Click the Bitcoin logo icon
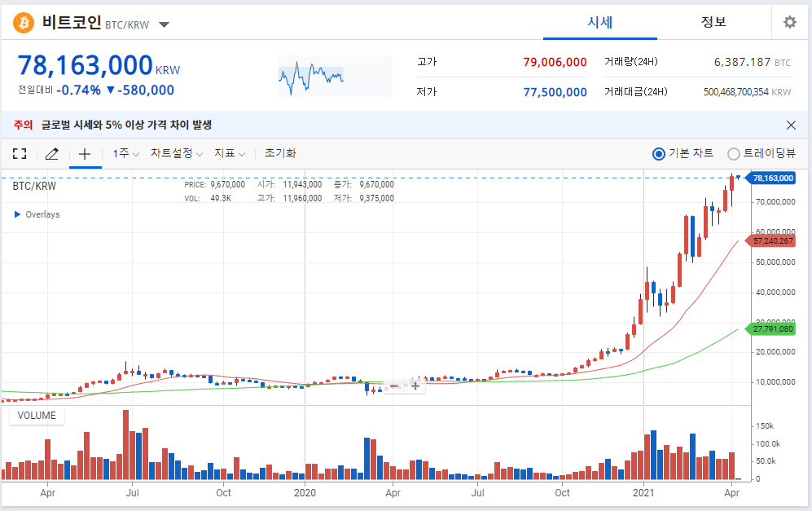This screenshot has width=812, height=511. pyautogui.click(x=24, y=23)
